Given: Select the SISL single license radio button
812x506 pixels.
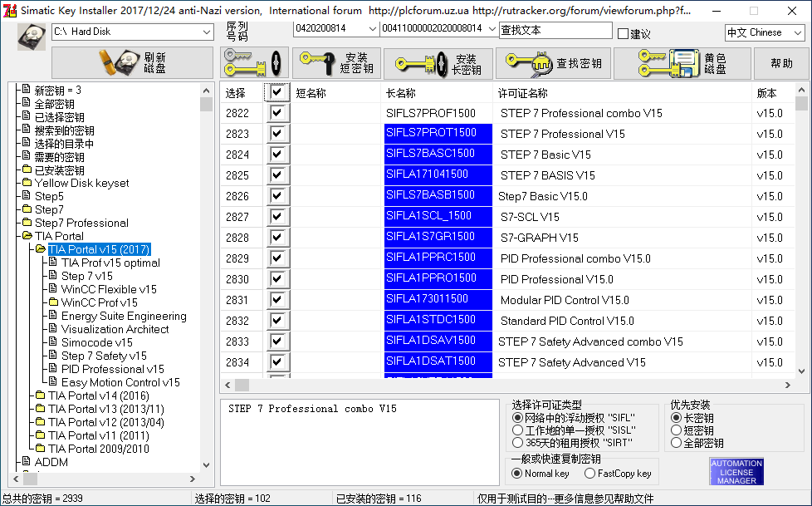Looking at the screenshot, I should click(516, 430).
